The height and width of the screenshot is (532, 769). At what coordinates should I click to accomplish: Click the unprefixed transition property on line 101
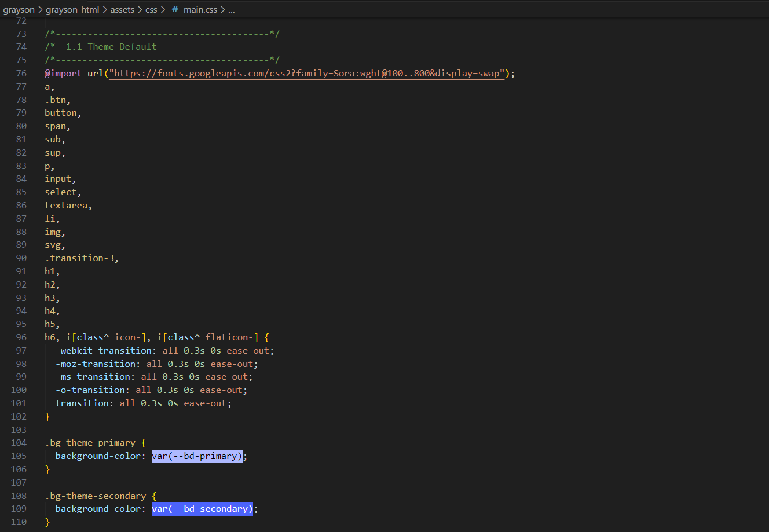click(x=82, y=403)
